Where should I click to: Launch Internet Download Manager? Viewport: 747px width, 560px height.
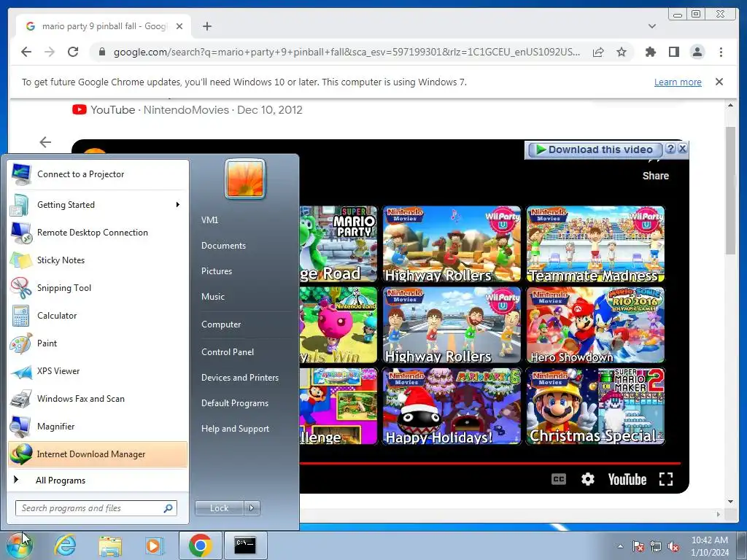coord(98,454)
